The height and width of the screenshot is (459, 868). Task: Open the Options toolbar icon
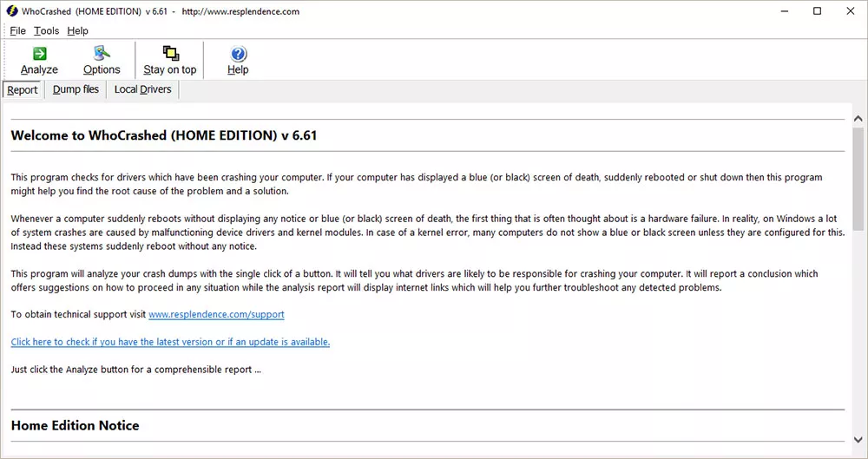(102, 54)
